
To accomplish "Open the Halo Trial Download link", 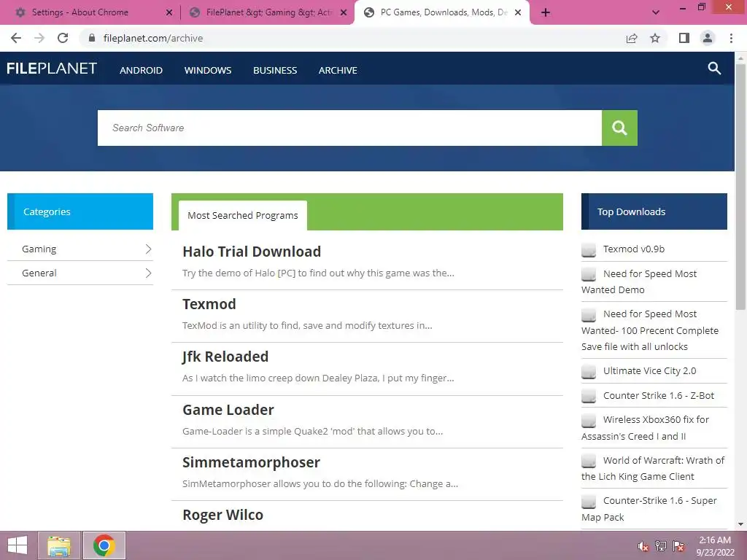I will click(252, 252).
